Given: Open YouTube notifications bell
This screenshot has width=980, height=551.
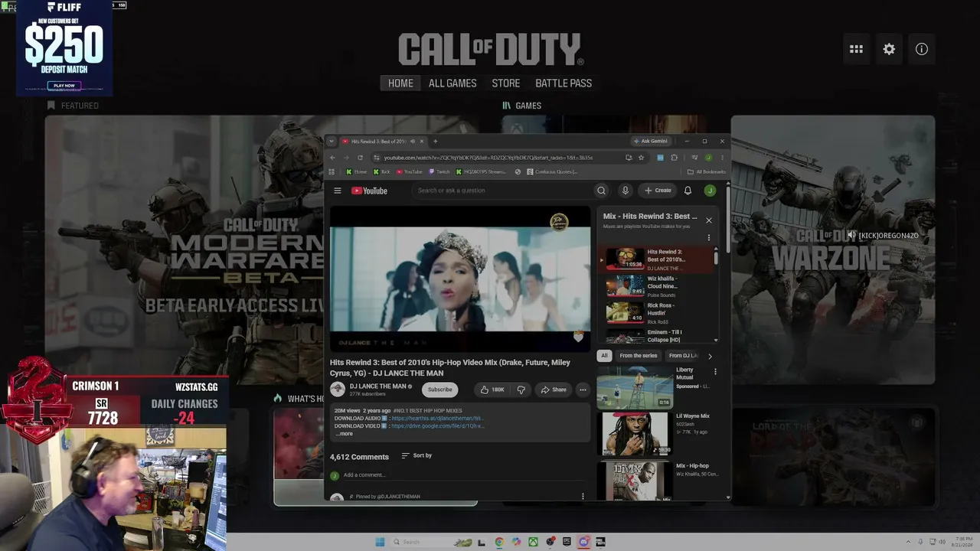Looking at the screenshot, I should [688, 191].
